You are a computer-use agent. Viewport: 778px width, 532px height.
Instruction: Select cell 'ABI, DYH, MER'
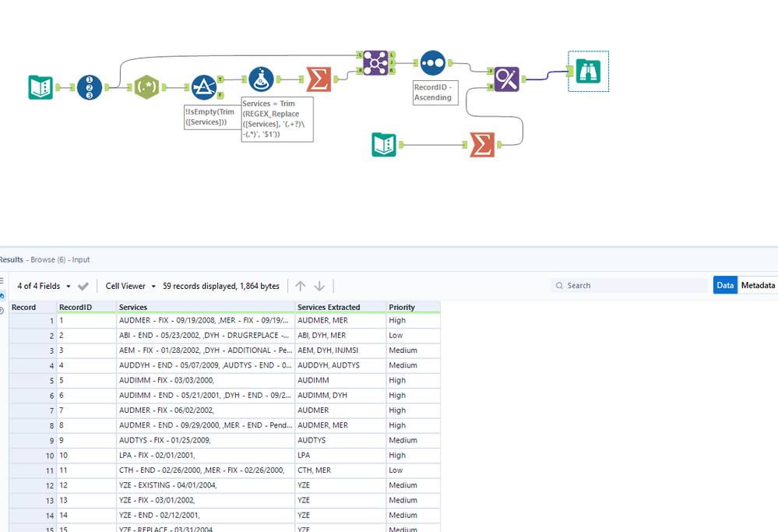click(340, 336)
